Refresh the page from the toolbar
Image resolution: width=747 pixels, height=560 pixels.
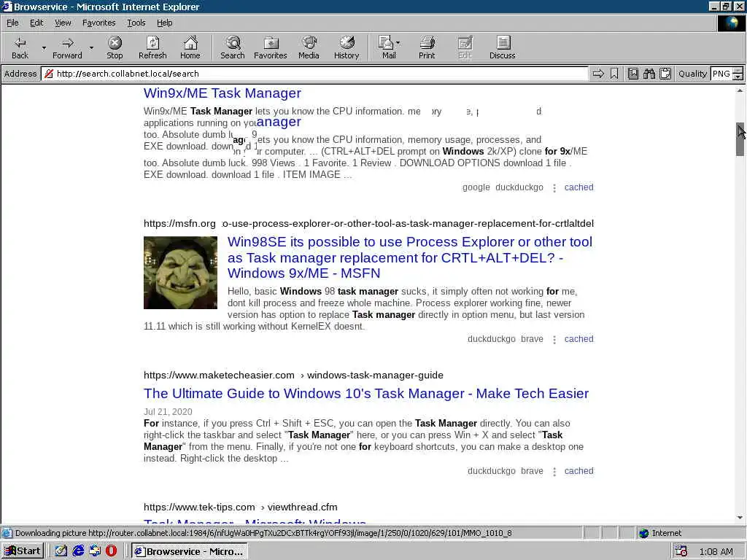pos(152,47)
